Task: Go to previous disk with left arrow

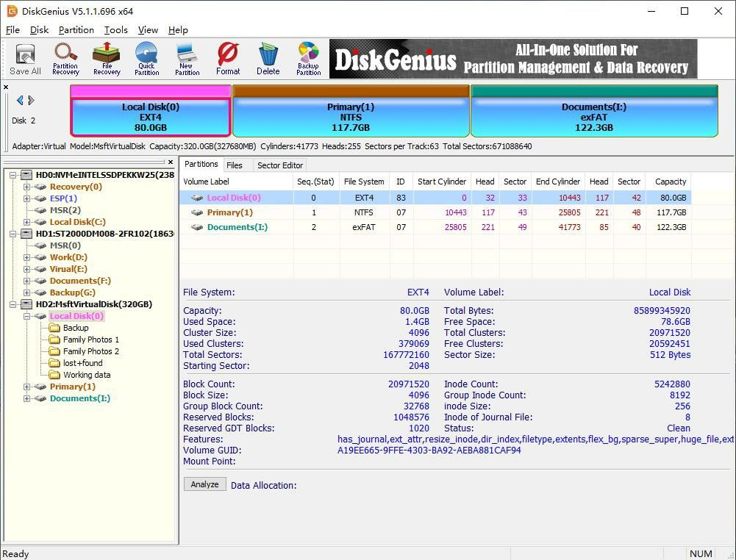Action: pos(20,100)
